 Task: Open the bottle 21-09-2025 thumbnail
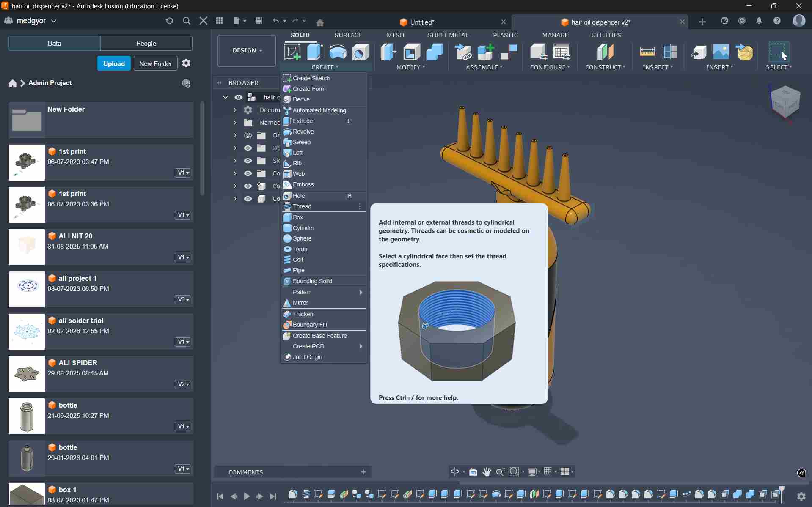click(27, 416)
